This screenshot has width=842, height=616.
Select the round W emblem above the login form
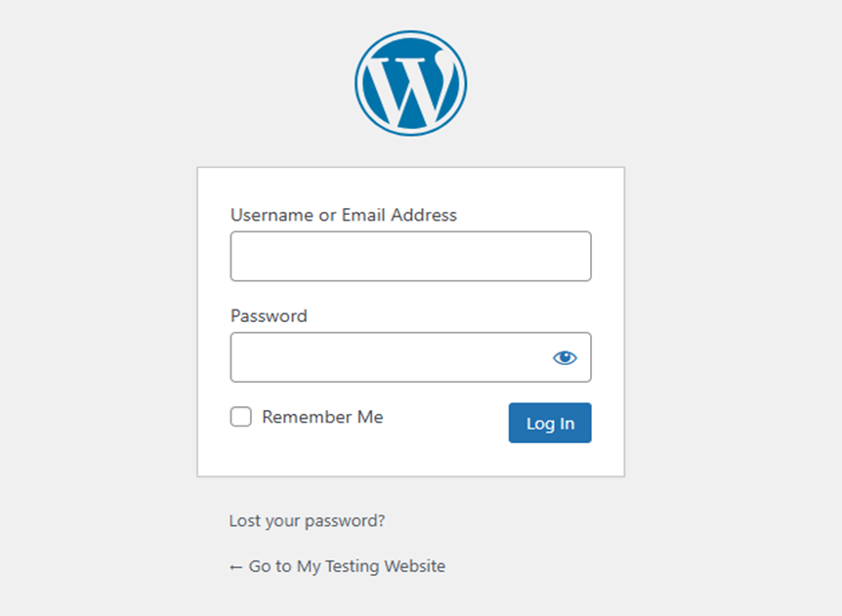click(411, 83)
